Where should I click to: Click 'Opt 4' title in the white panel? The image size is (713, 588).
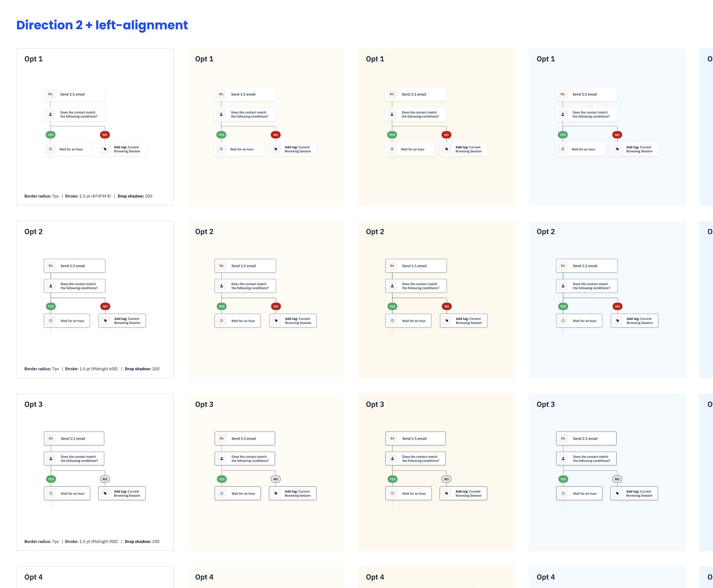[x=33, y=577]
